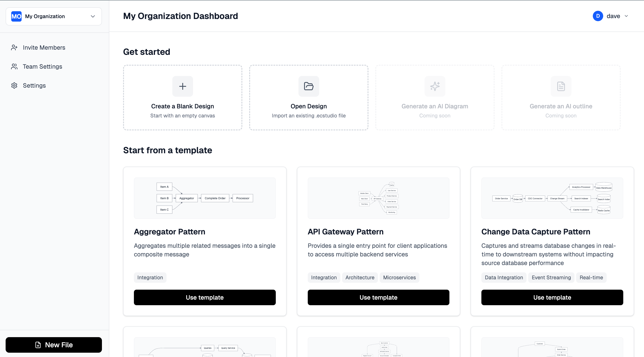The height and width of the screenshot is (357, 644).
Task: Click the AI outline document icon
Action: coord(561,86)
